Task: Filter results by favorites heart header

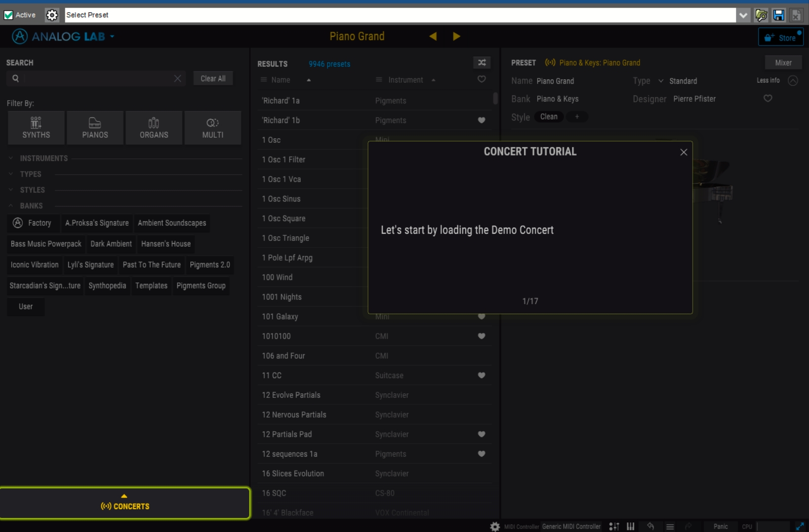Action: click(481, 79)
